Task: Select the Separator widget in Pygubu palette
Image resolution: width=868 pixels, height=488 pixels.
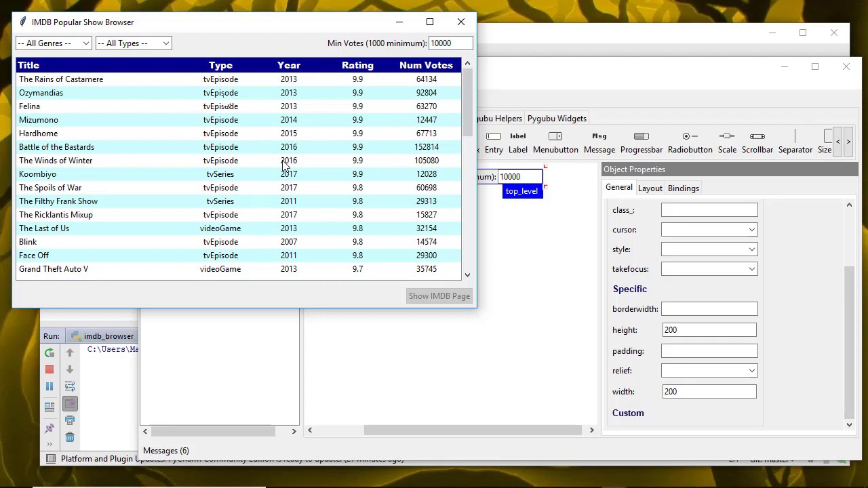Action: 795,142
